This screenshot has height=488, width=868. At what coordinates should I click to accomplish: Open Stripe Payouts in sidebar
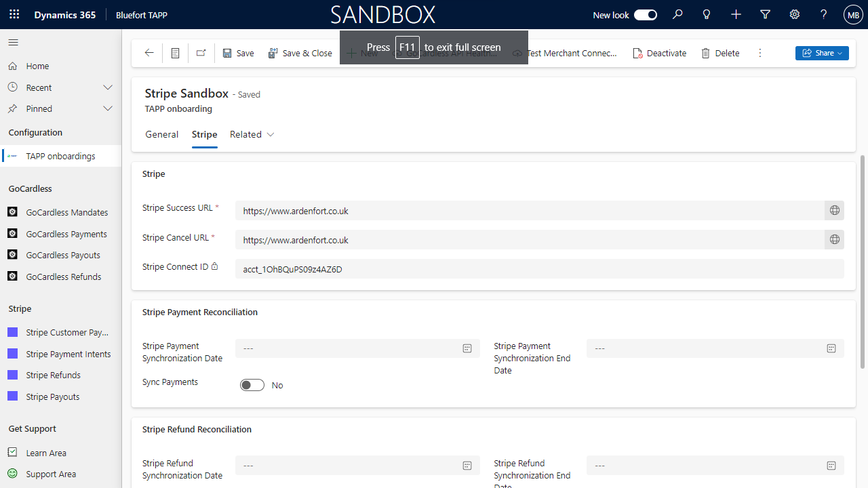pyautogui.click(x=61, y=396)
